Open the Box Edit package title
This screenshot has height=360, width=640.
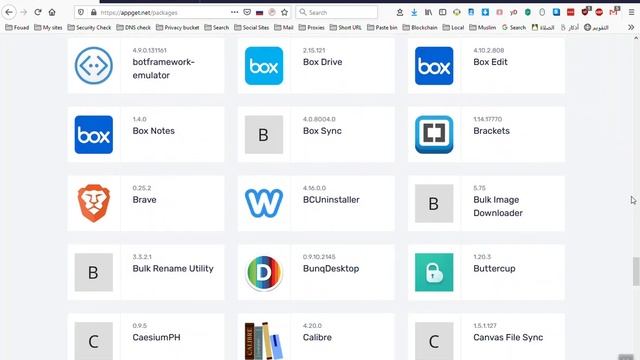click(x=490, y=62)
